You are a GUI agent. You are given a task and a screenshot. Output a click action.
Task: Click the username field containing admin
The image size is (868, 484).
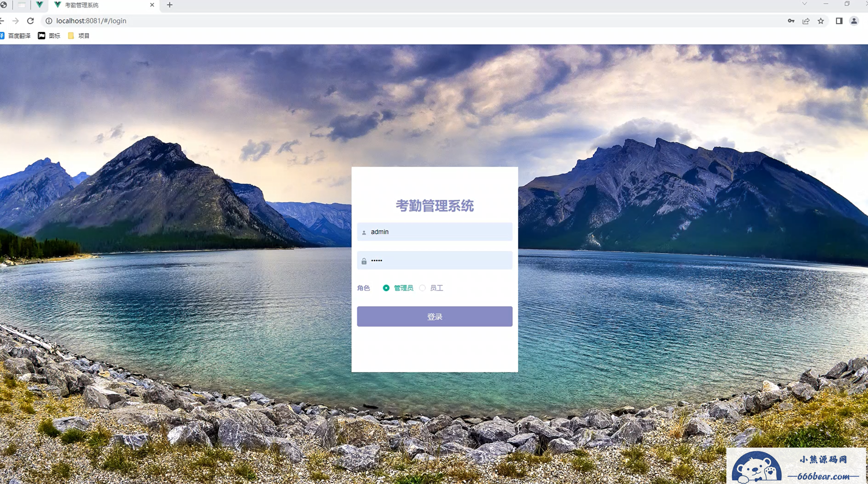pos(434,232)
